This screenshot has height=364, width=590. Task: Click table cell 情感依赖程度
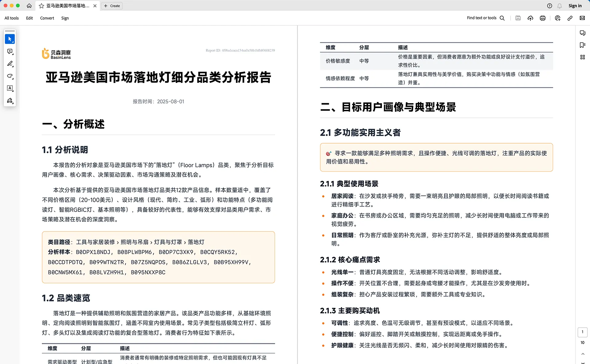340,79
